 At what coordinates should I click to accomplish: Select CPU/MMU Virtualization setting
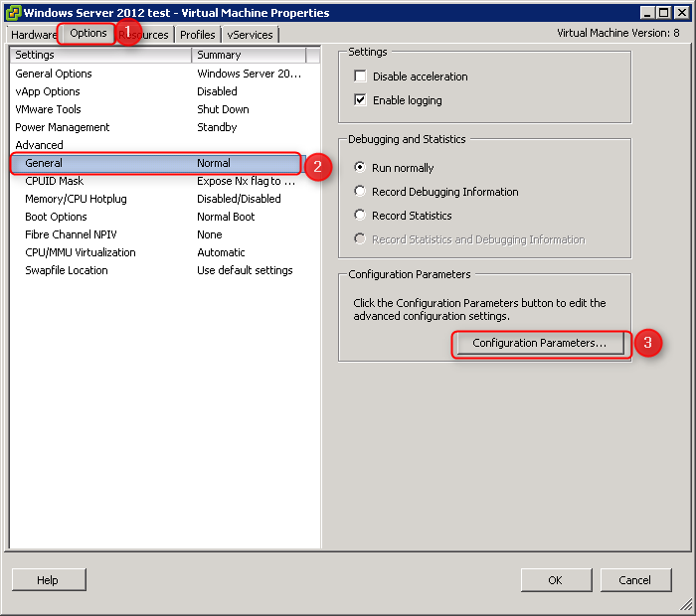pos(158,252)
